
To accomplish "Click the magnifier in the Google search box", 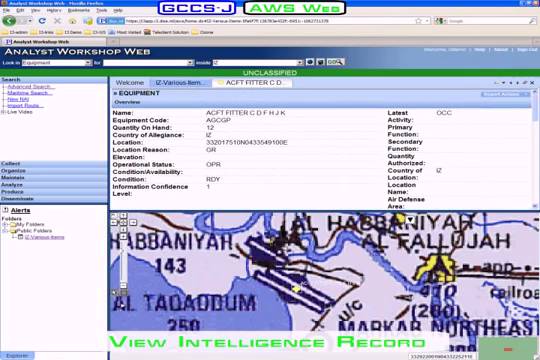I will (x=532, y=21).
